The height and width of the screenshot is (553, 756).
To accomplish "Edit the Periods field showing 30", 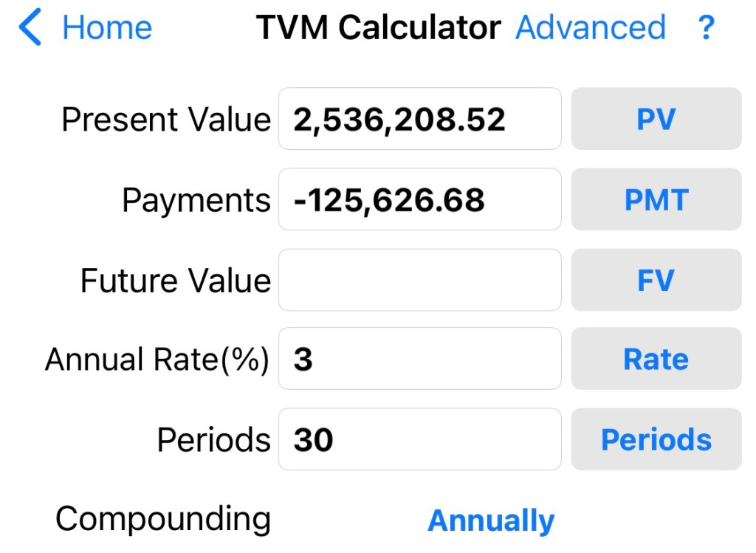I will tap(419, 439).
